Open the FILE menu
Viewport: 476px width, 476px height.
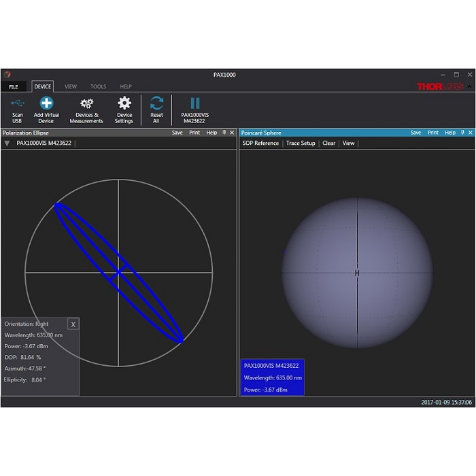click(x=14, y=87)
